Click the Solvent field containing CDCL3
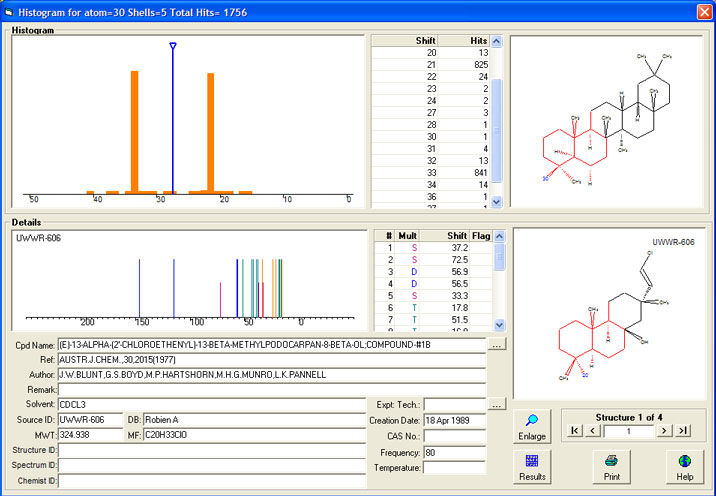Image resolution: width=716 pixels, height=496 pixels. pos(210,405)
